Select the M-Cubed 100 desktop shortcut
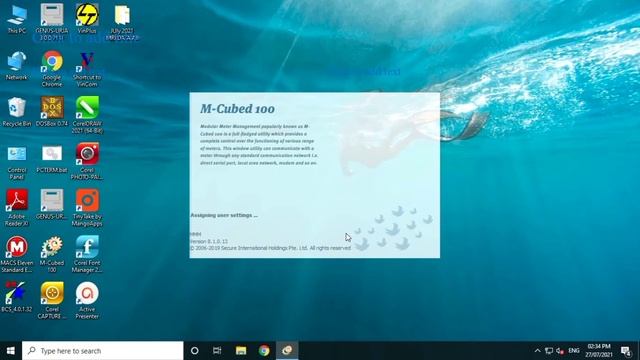 pyautogui.click(x=52, y=255)
